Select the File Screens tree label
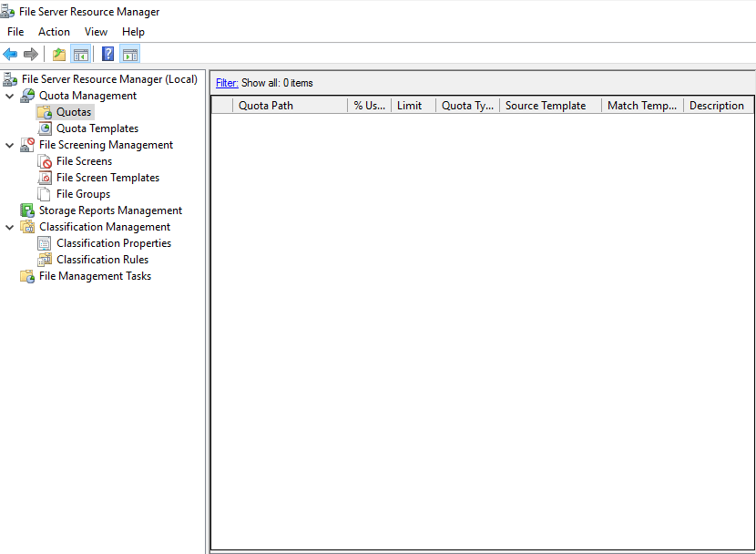This screenshot has height=554, width=756. [85, 161]
